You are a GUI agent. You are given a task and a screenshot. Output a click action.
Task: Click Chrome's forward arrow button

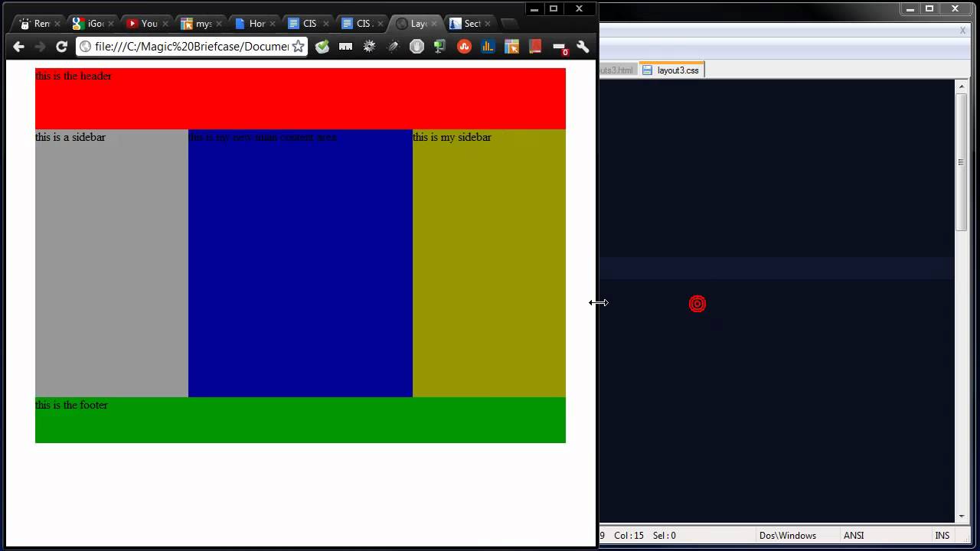pyautogui.click(x=40, y=47)
